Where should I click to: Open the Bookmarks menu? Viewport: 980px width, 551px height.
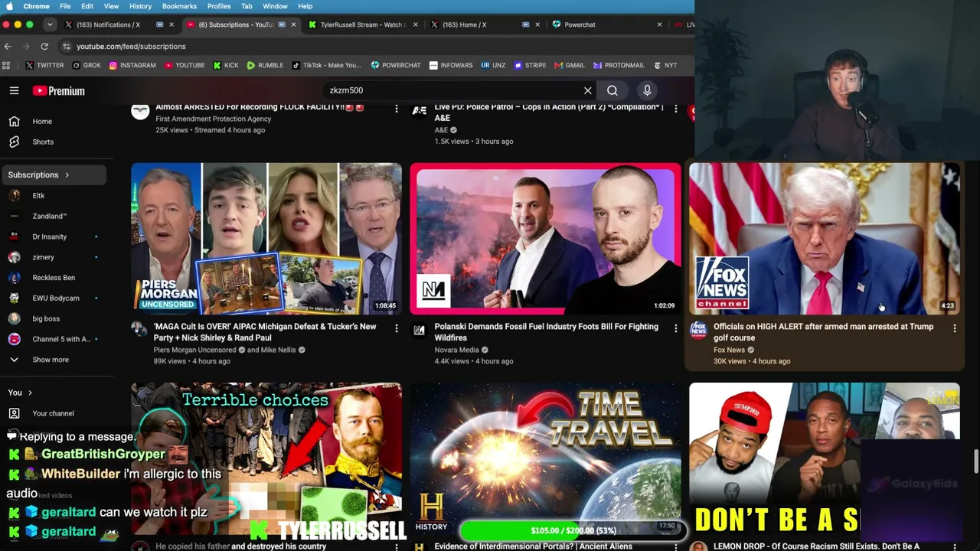coord(179,6)
